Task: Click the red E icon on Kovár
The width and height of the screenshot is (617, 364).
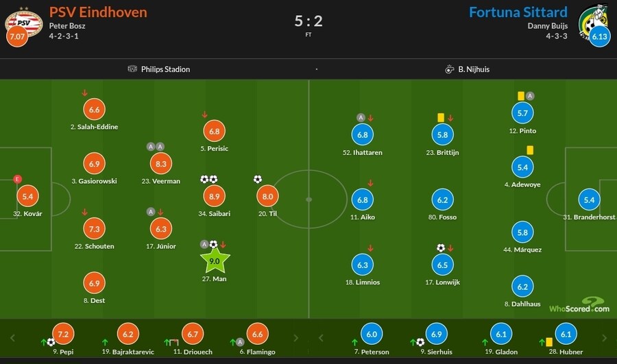Action: pos(18,179)
